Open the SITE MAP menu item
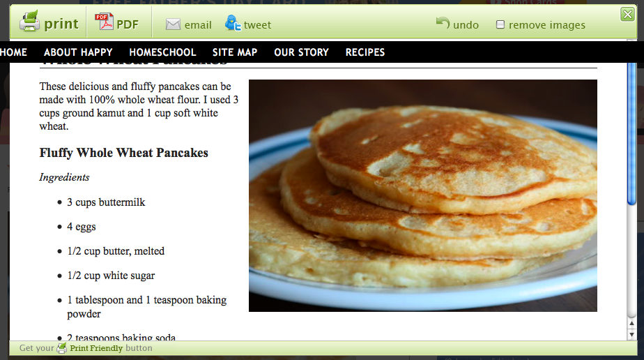The height and width of the screenshot is (360, 644). tap(235, 52)
